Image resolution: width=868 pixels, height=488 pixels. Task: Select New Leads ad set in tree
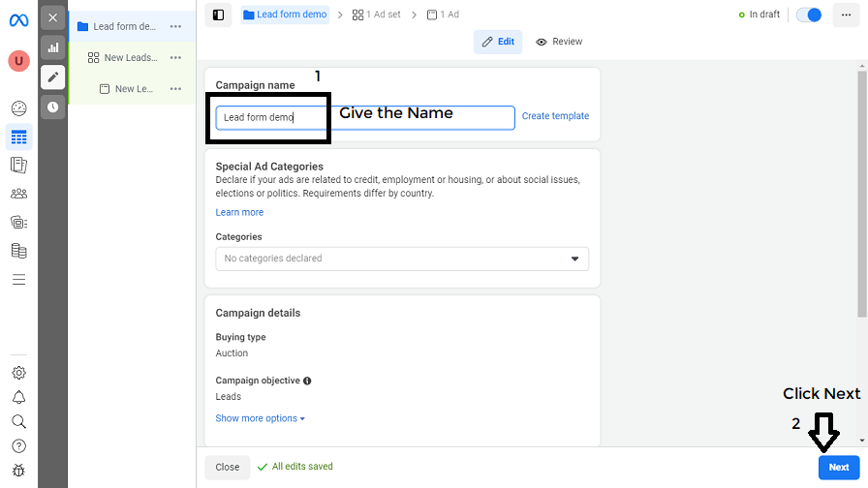130,58
